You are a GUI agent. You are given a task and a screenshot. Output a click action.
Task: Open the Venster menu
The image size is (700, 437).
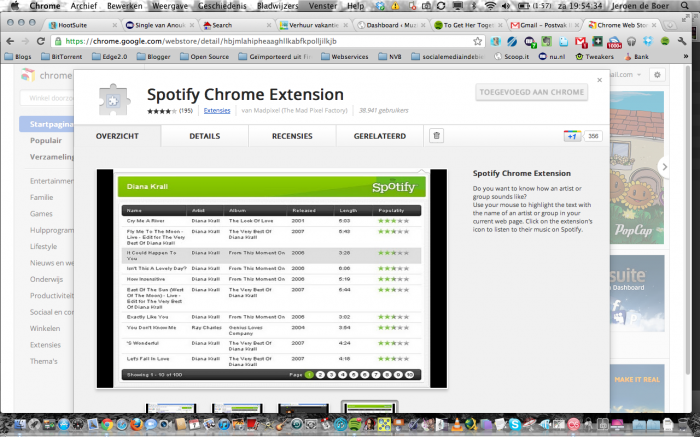click(x=323, y=6)
